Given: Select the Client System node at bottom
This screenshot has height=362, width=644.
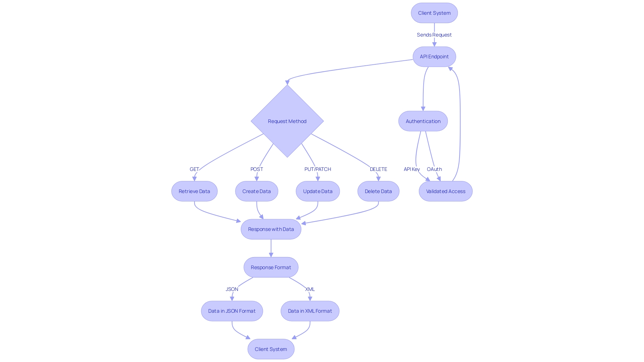Looking at the screenshot, I should (x=271, y=349).
